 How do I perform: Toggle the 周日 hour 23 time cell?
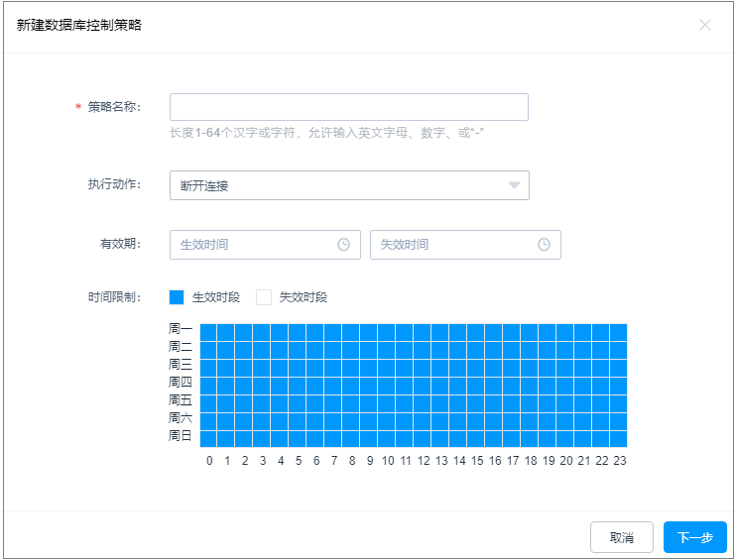point(618,439)
